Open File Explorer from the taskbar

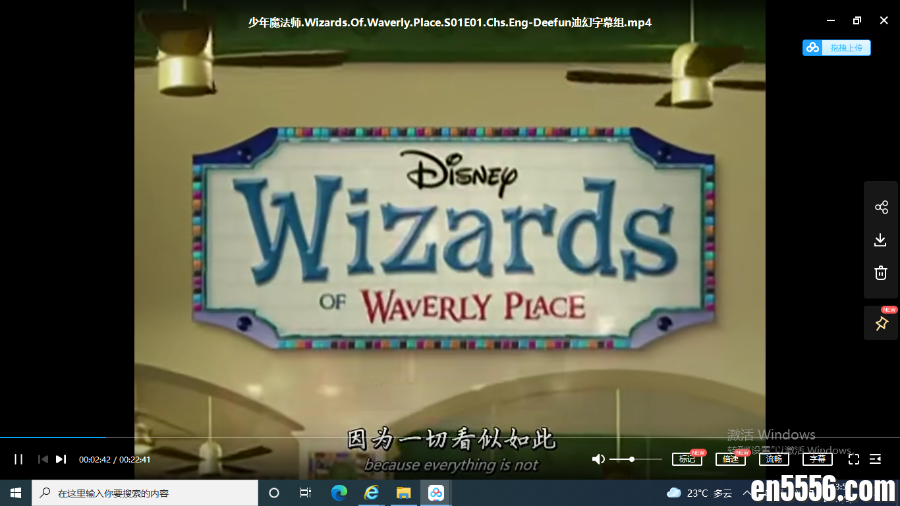click(x=404, y=493)
